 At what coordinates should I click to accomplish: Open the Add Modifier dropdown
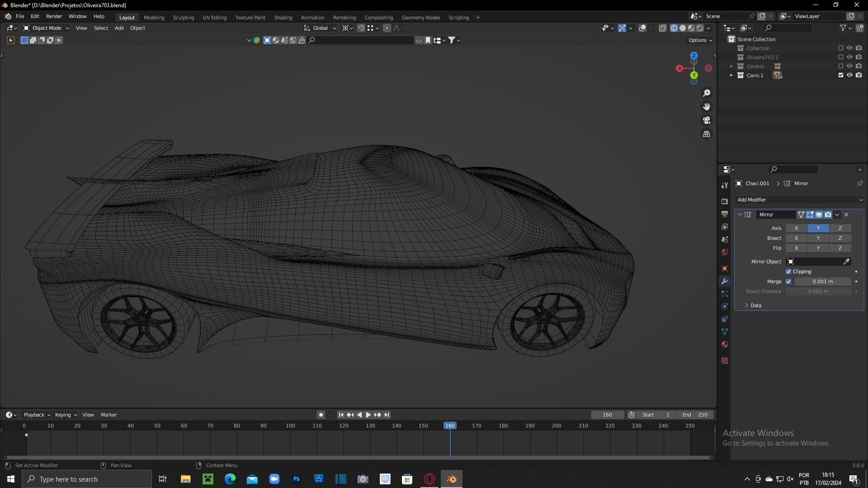tap(799, 200)
